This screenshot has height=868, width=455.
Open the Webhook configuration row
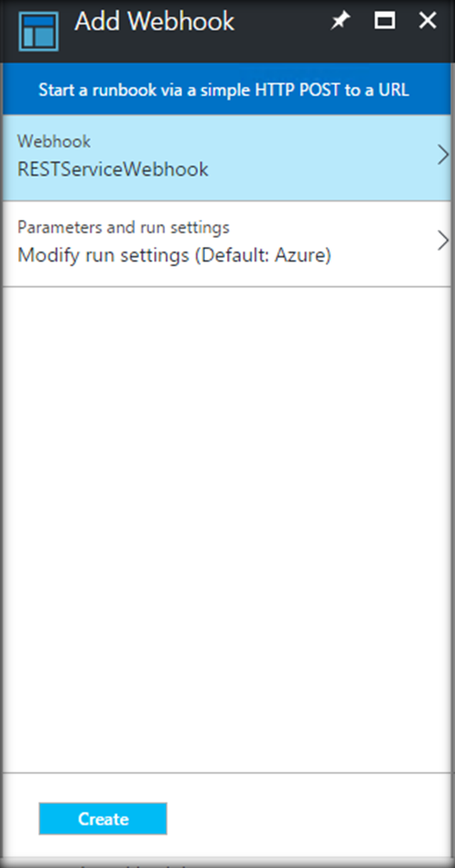[x=227, y=157]
